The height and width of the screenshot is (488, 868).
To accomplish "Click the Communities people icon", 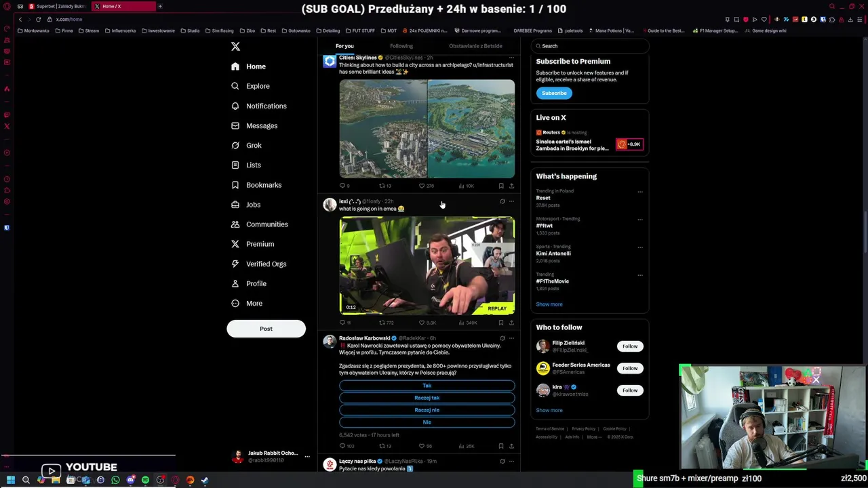I will point(235,224).
